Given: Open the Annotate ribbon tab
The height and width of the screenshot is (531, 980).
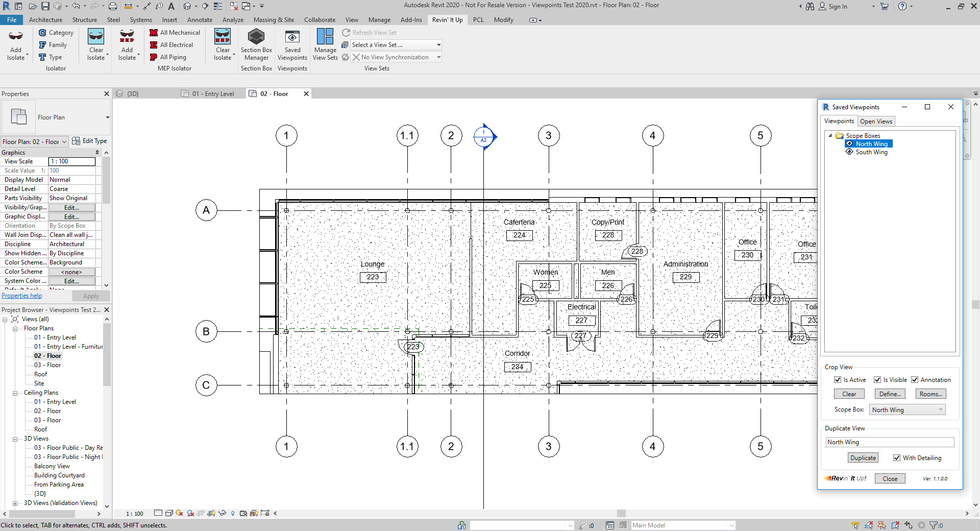Looking at the screenshot, I should pyautogui.click(x=200, y=20).
